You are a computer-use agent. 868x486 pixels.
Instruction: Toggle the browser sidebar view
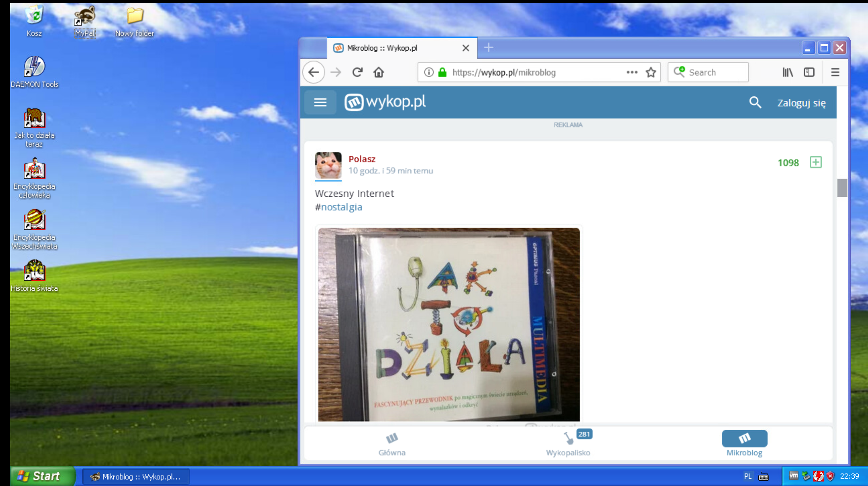pyautogui.click(x=809, y=72)
